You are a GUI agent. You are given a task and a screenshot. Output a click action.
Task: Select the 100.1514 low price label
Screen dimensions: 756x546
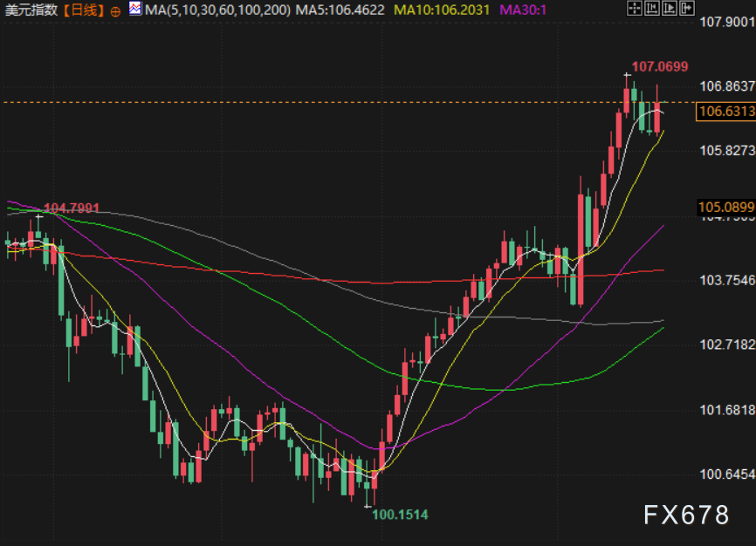400,515
